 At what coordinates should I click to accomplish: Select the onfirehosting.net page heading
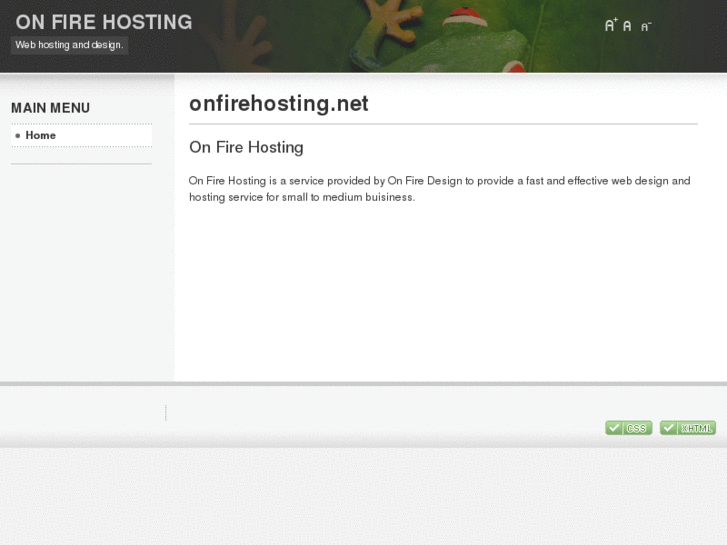click(x=278, y=104)
